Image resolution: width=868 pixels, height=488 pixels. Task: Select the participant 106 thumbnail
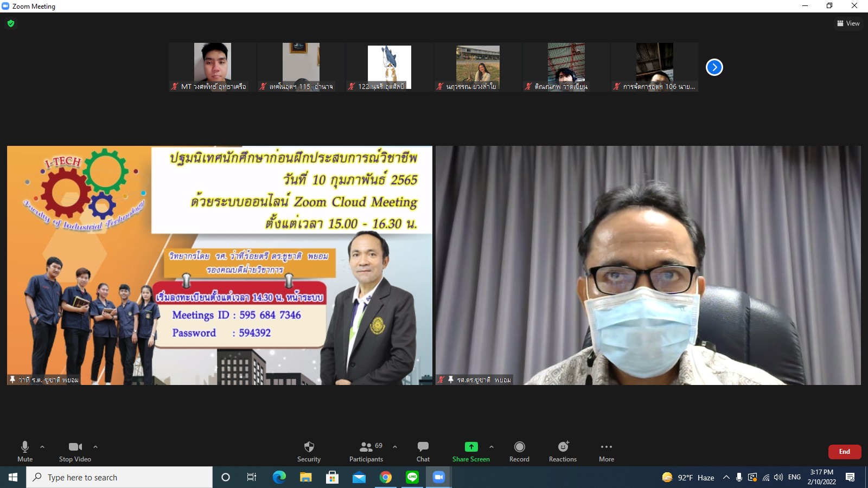point(655,67)
